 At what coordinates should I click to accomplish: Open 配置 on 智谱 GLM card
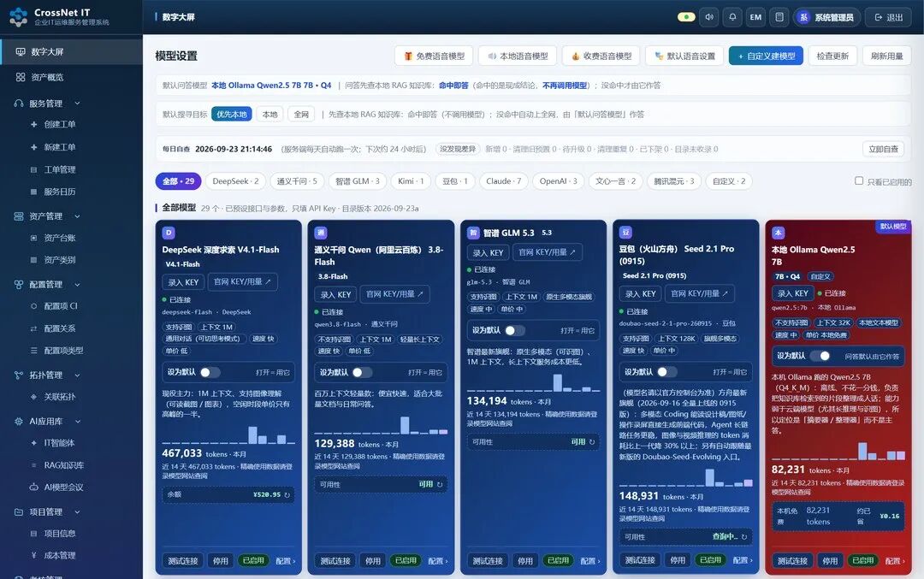tap(589, 561)
